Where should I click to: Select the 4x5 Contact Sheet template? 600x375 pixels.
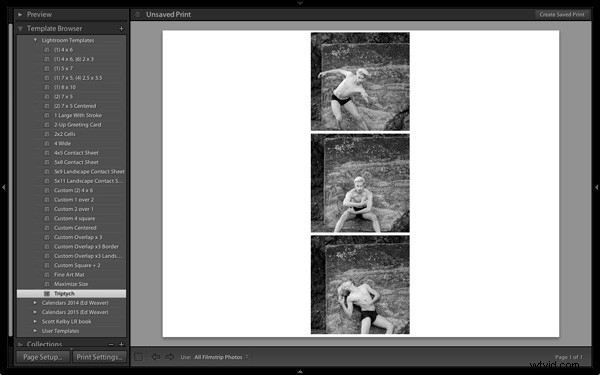[71, 153]
